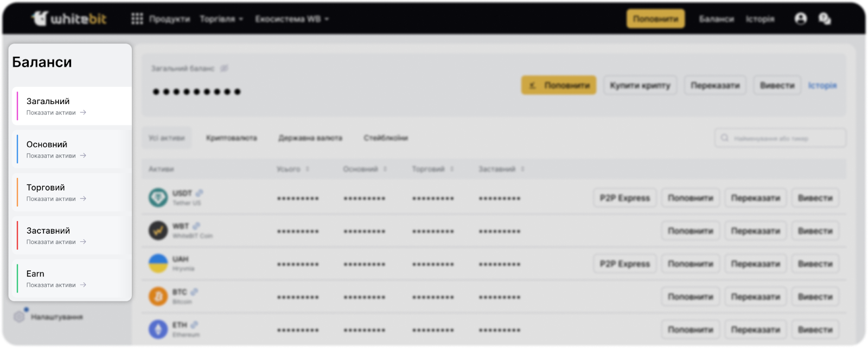This screenshot has height=348, width=868.
Task: Click the WhiteBIT logo
Action: coord(69,19)
